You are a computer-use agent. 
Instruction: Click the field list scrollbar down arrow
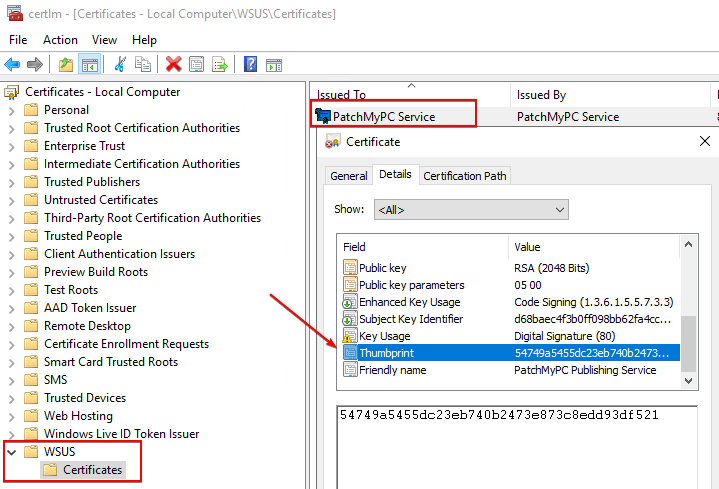[688, 380]
